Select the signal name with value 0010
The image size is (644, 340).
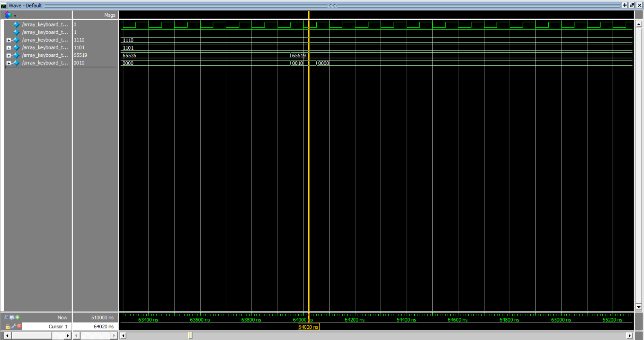tap(45, 63)
